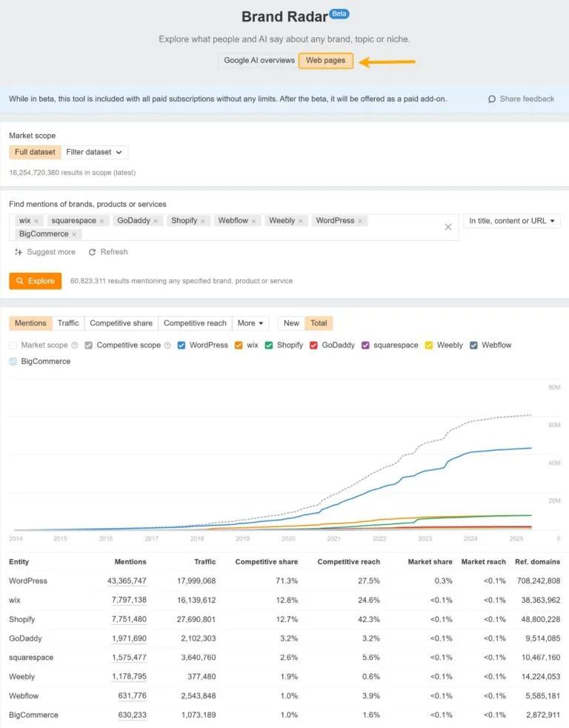The width and height of the screenshot is (569, 728).
Task: Select the Competitive share tab
Action: click(121, 323)
